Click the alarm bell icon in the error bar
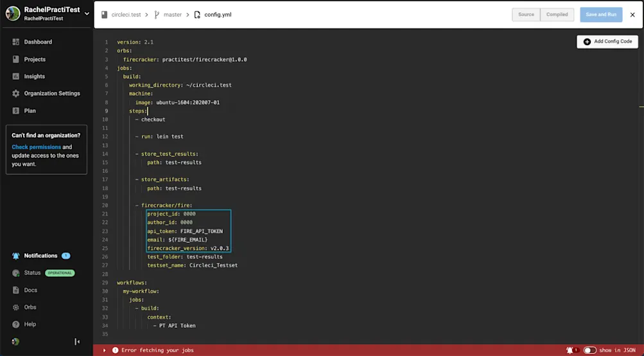 click(x=570, y=350)
